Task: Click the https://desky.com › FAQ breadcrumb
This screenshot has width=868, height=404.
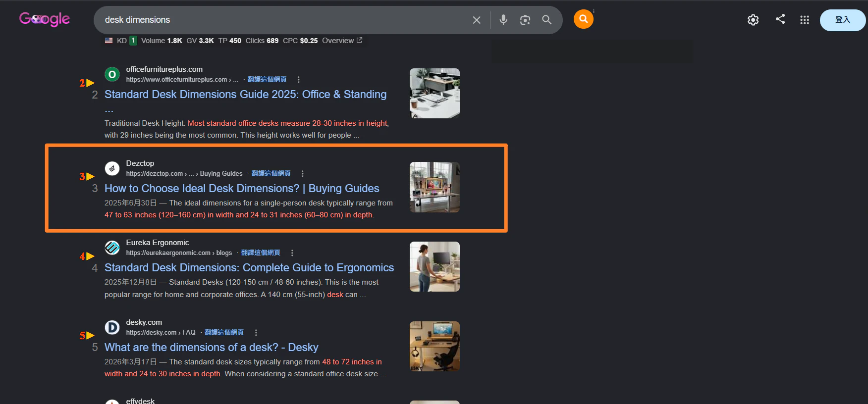Action: [x=161, y=332]
